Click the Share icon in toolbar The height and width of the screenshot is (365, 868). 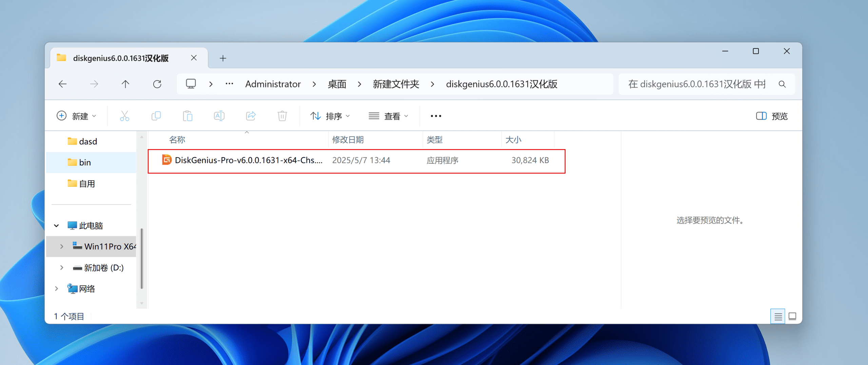tap(251, 116)
